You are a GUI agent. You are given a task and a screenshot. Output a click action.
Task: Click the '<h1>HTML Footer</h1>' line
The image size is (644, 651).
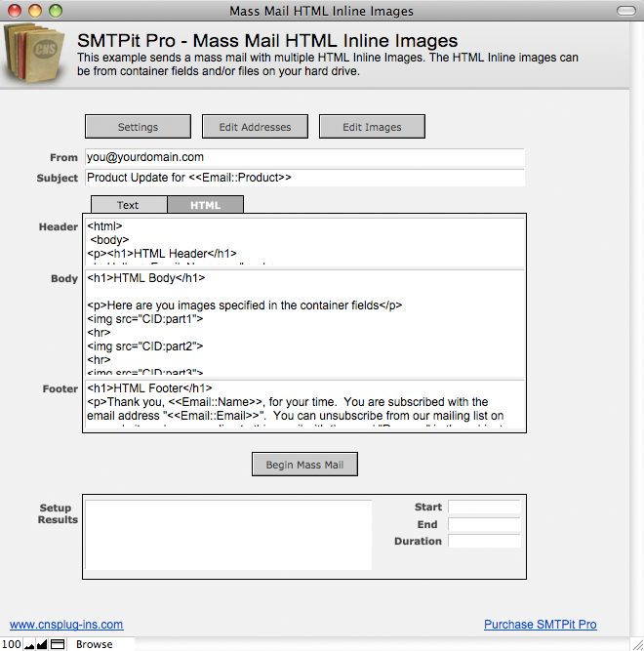149,388
